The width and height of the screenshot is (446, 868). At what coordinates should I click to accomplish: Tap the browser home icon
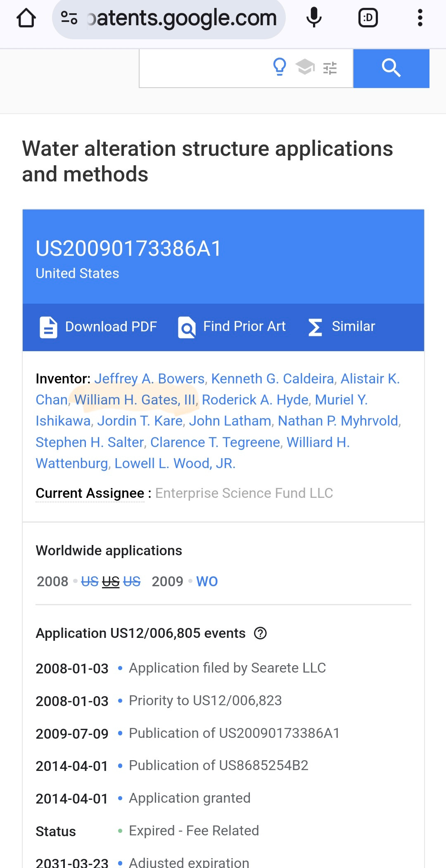click(26, 18)
